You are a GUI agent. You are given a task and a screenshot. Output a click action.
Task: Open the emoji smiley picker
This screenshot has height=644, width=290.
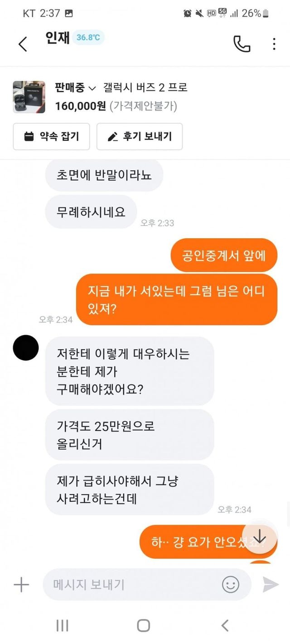pos(231,584)
